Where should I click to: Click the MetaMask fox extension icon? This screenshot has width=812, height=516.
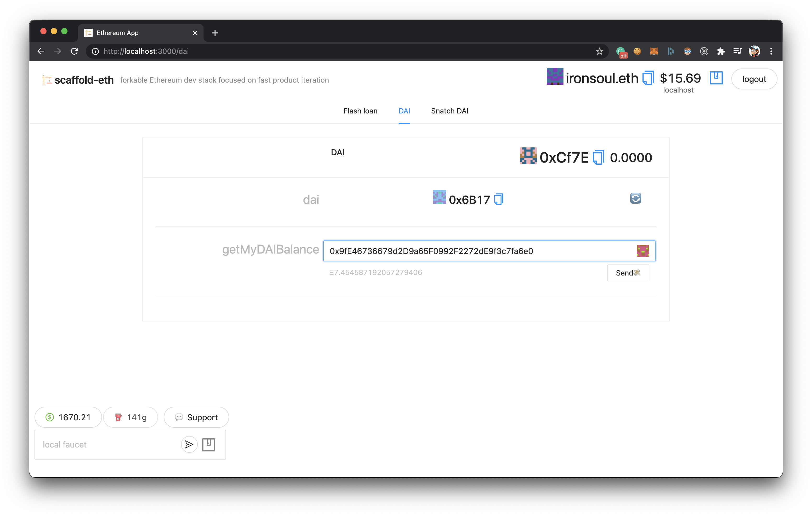pyautogui.click(x=654, y=51)
